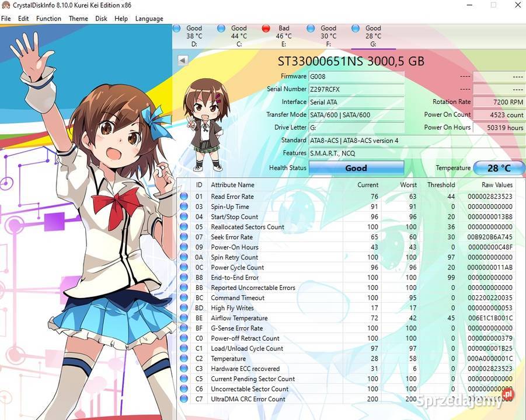Click the Features S.M.A.R.T., NCQ field
This screenshot has height=420, width=526.
point(417,153)
